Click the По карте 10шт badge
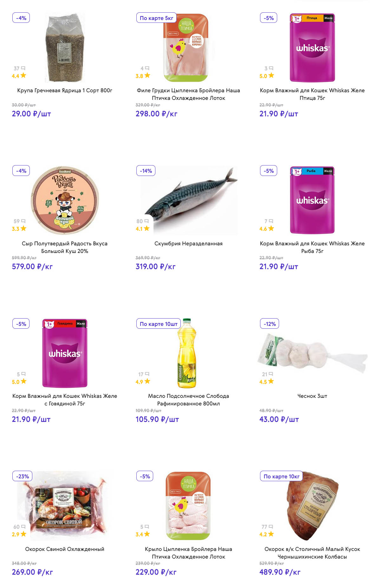This screenshot has width=372, height=588. (159, 324)
